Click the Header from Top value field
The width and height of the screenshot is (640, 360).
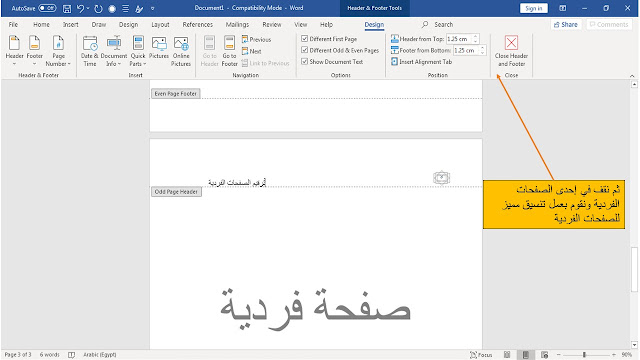[459, 39]
